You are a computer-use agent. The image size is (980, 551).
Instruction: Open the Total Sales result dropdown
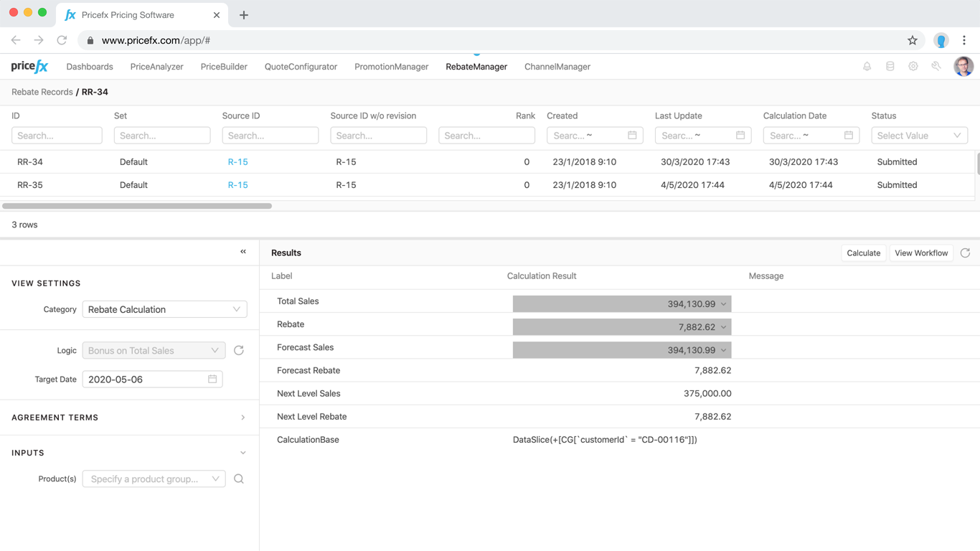[723, 304]
